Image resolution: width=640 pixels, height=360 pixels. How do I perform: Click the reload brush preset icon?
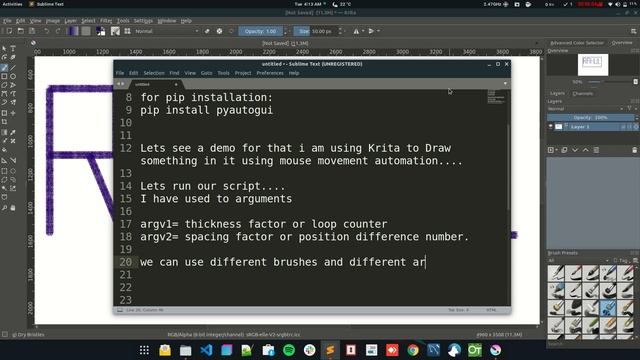pyautogui.click(x=231, y=31)
